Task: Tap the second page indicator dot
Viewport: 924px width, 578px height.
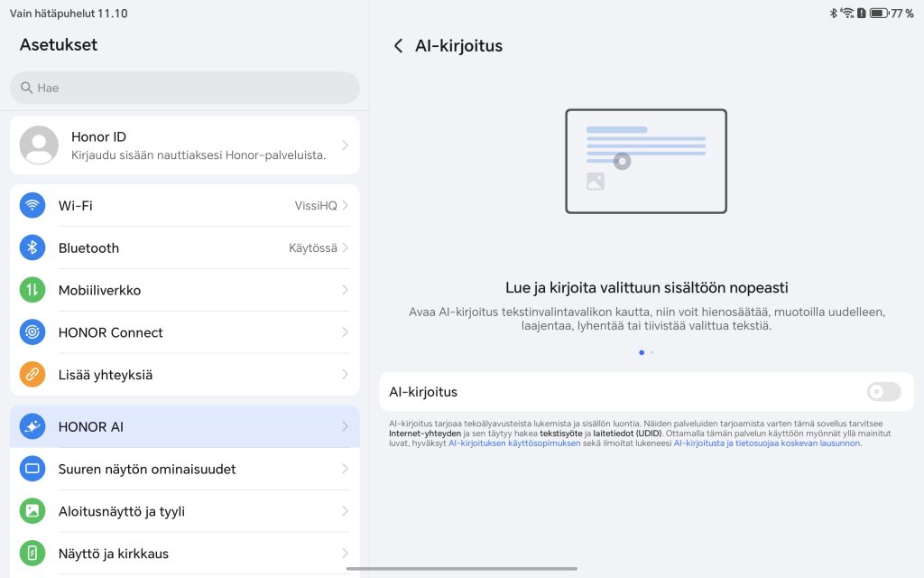Action: point(651,352)
